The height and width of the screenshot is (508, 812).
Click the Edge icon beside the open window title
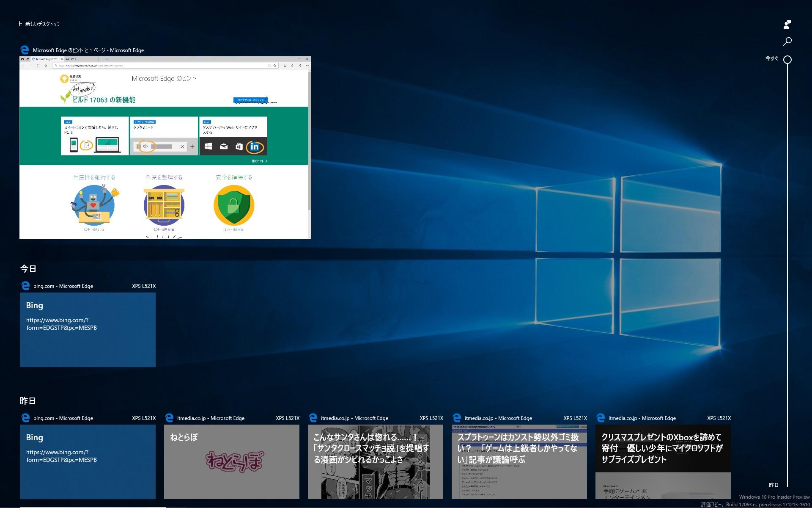click(x=25, y=50)
